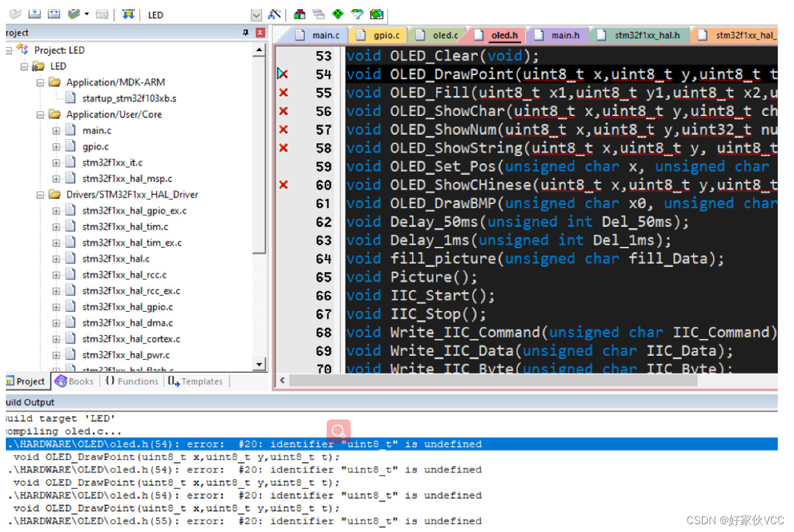Click line number 59 in the gutter
The height and width of the screenshot is (532, 794).
coord(323,167)
